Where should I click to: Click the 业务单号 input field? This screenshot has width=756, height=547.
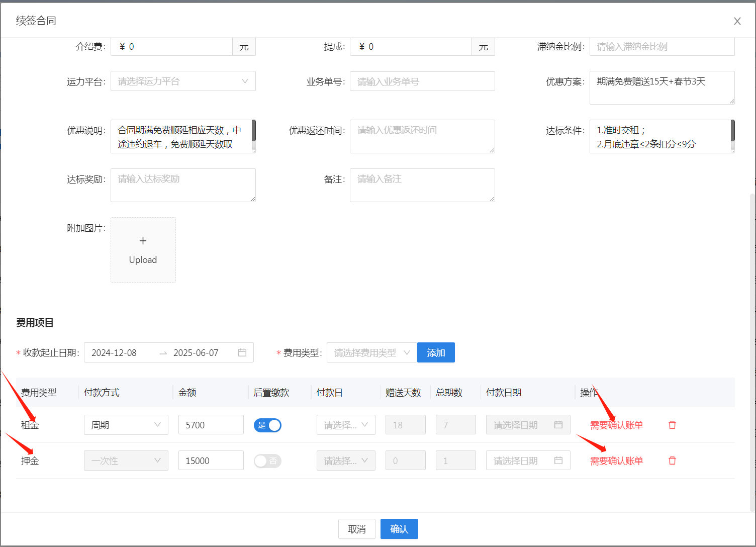pyautogui.click(x=422, y=81)
